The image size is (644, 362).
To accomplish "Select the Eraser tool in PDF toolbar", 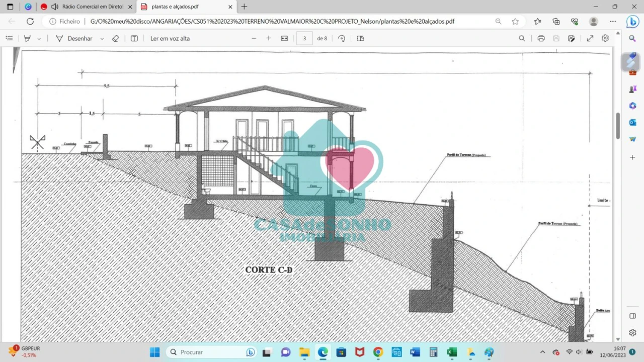I will click(x=115, y=38).
